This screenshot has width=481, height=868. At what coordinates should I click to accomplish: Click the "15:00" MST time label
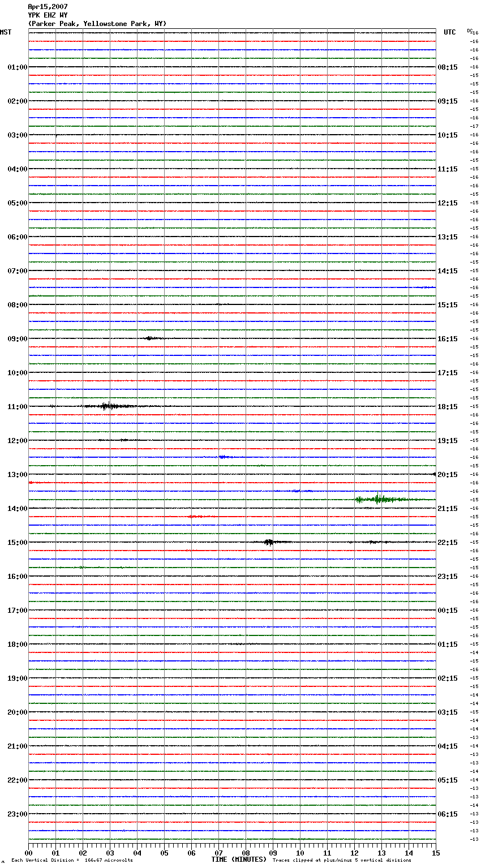click(x=18, y=543)
